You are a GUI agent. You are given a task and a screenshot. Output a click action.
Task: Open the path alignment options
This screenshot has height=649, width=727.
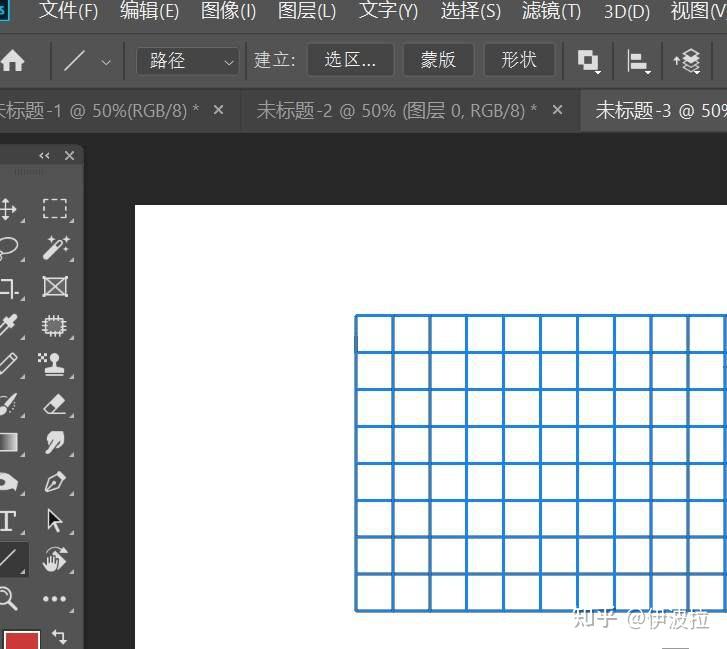638,61
